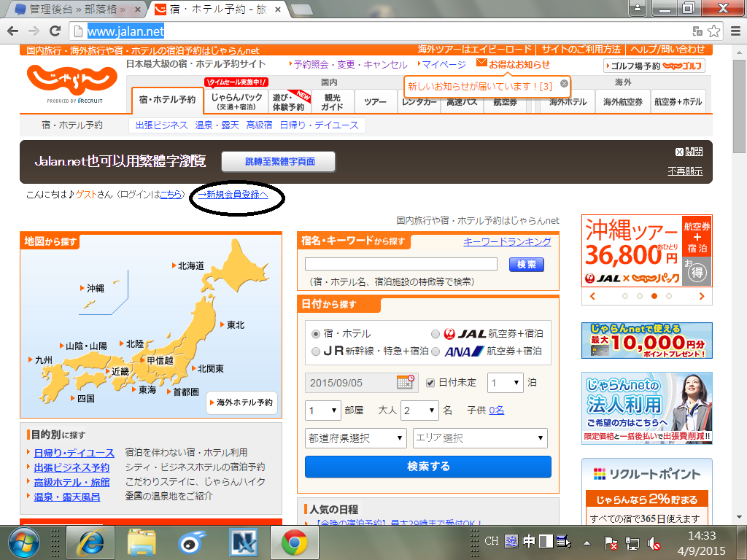Click 北海道 on the Japan map

point(190,265)
